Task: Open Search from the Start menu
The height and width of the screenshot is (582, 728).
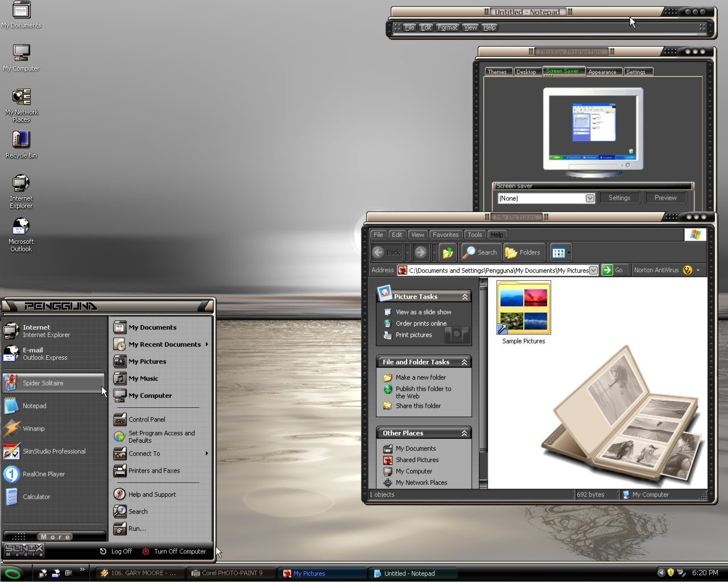Action: click(161, 512)
